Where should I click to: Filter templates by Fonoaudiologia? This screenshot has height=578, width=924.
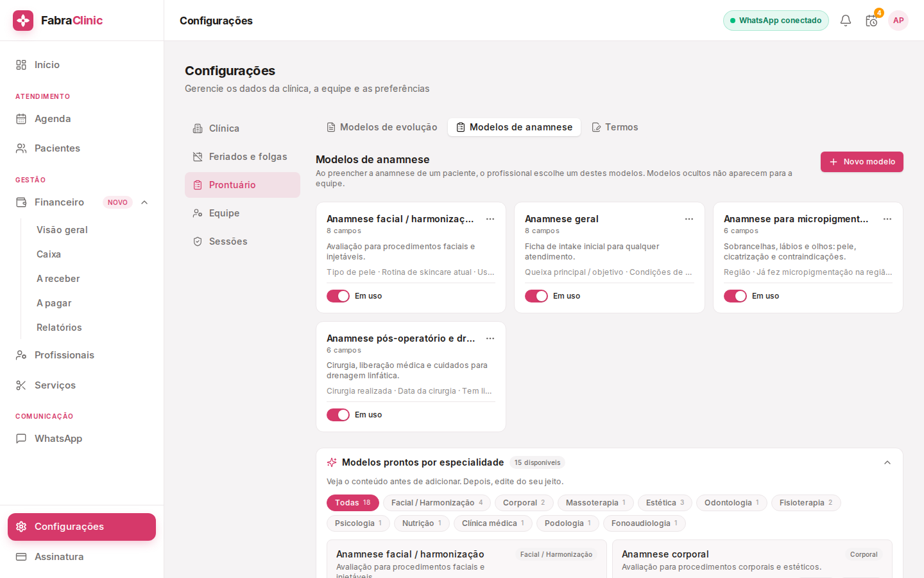click(644, 523)
